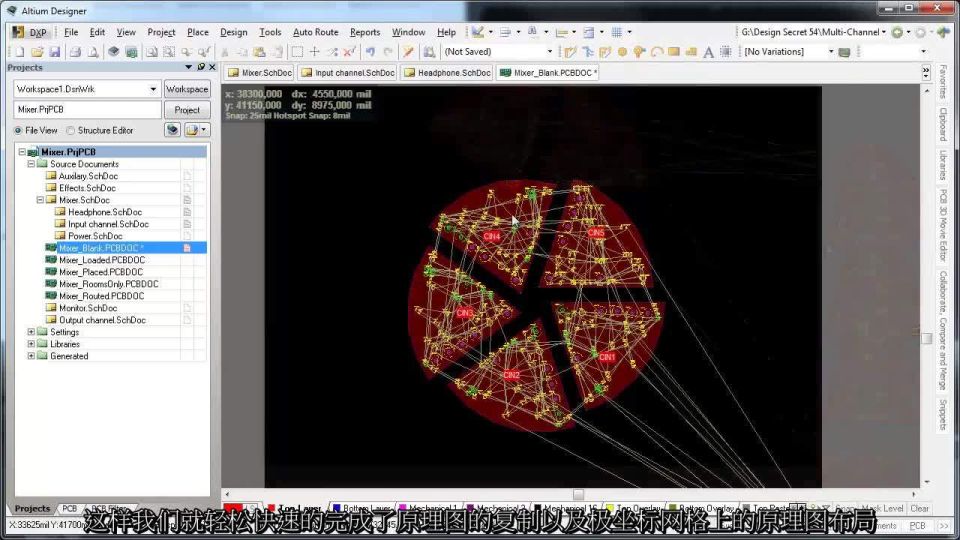
Task: Click the place fill rectangle icon
Action: tap(674, 52)
